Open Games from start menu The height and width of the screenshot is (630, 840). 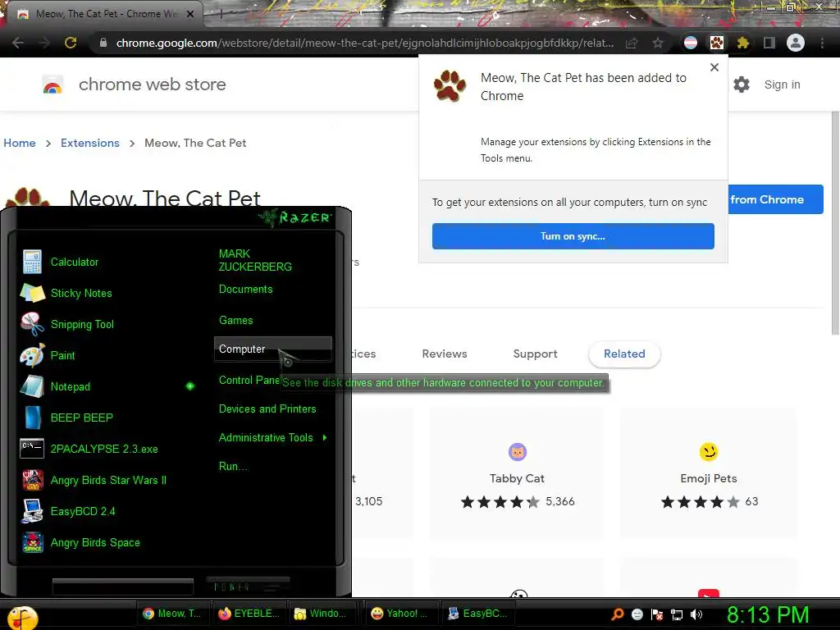click(235, 321)
